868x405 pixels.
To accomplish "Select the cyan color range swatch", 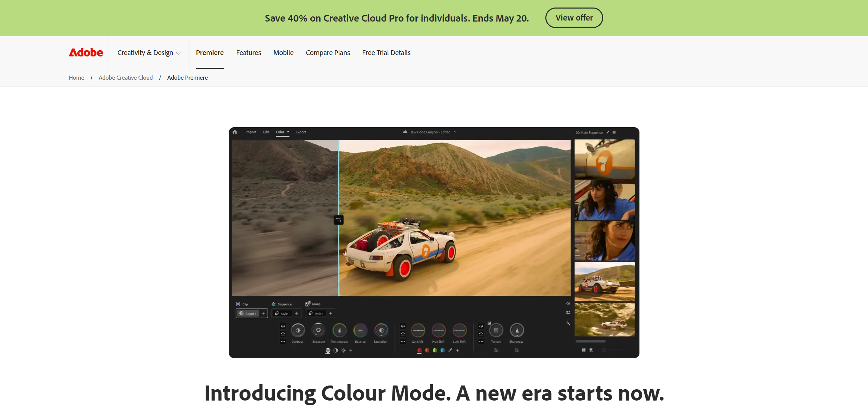I will click(x=442, y=350).
